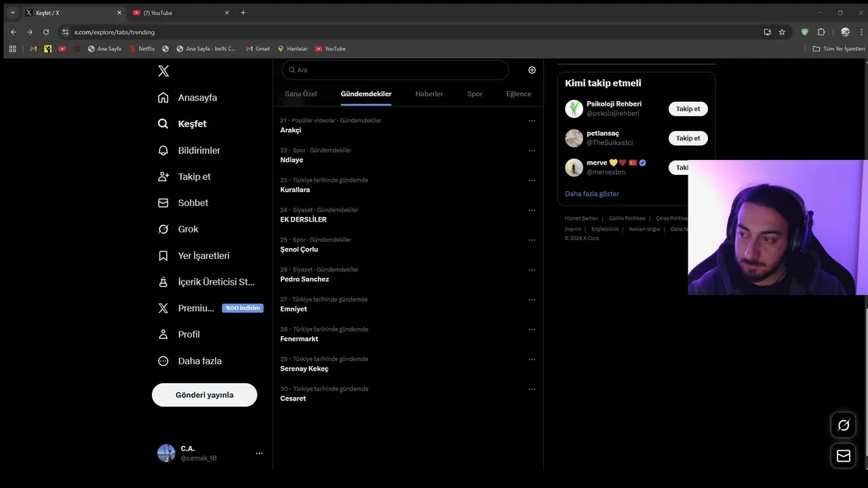Open Hizmet Şartları link
This screenshot has height=488, width=868.
[581, 219]
